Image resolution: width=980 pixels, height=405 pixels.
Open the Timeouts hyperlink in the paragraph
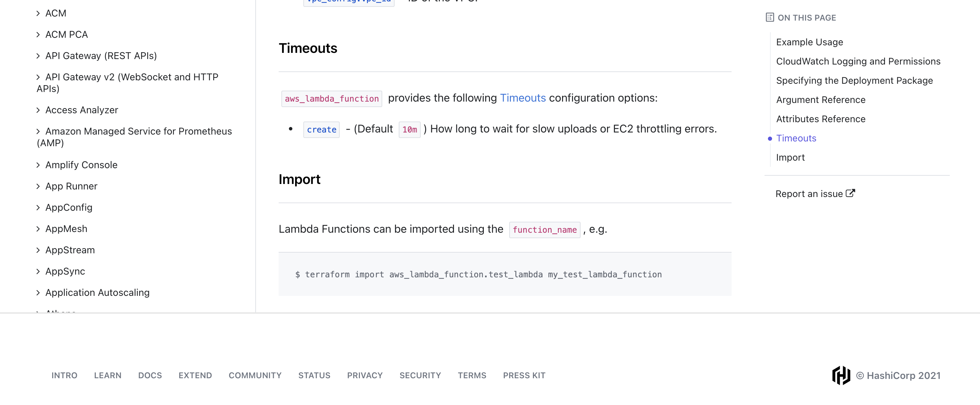click(523, 98)
